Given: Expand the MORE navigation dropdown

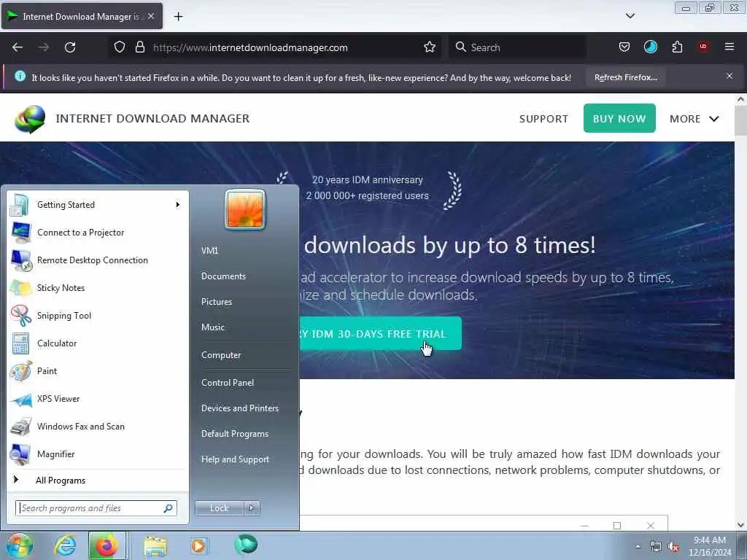Looking at the screenshot, I should point(694,119).
